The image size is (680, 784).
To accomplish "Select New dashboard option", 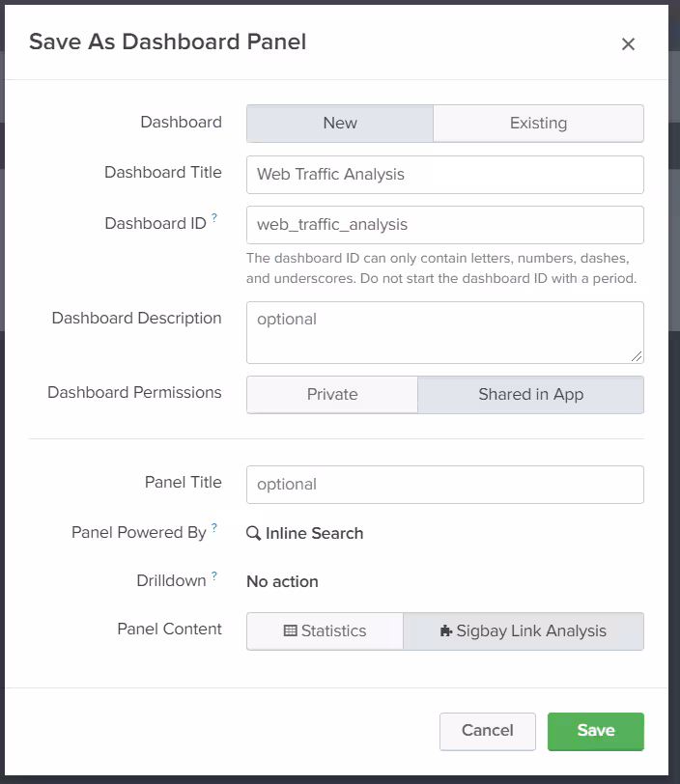I will (340, 124).
